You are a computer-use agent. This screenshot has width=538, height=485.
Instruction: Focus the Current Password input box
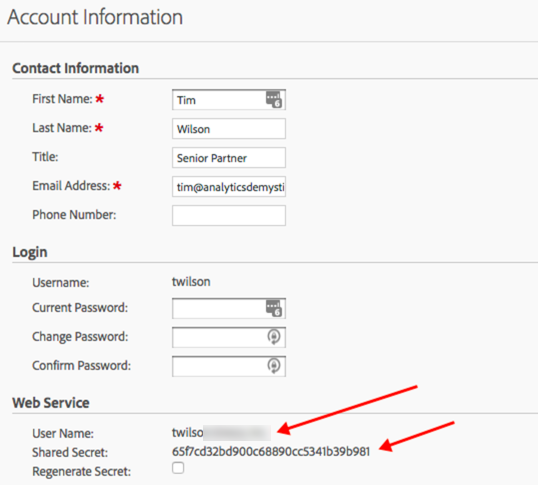point(229,308)
